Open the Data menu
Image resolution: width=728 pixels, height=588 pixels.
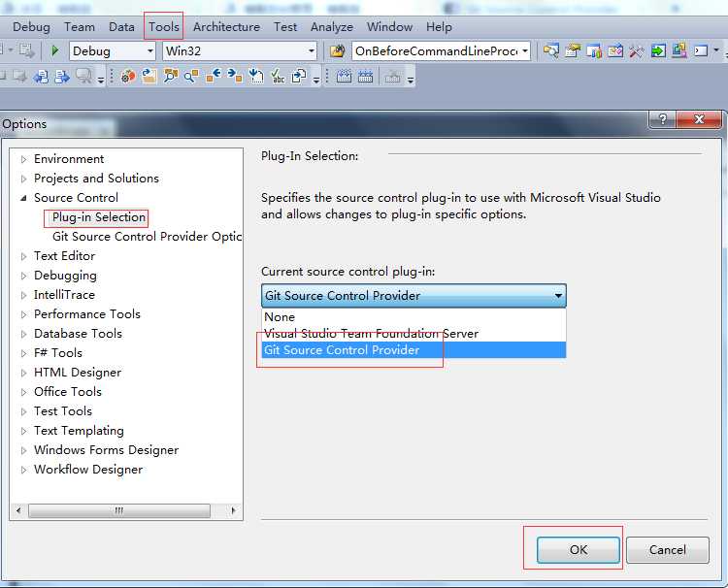121,27
